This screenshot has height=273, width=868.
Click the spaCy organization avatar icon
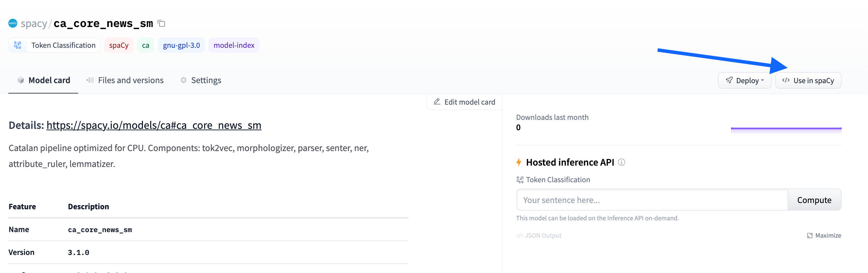point(13,23)
